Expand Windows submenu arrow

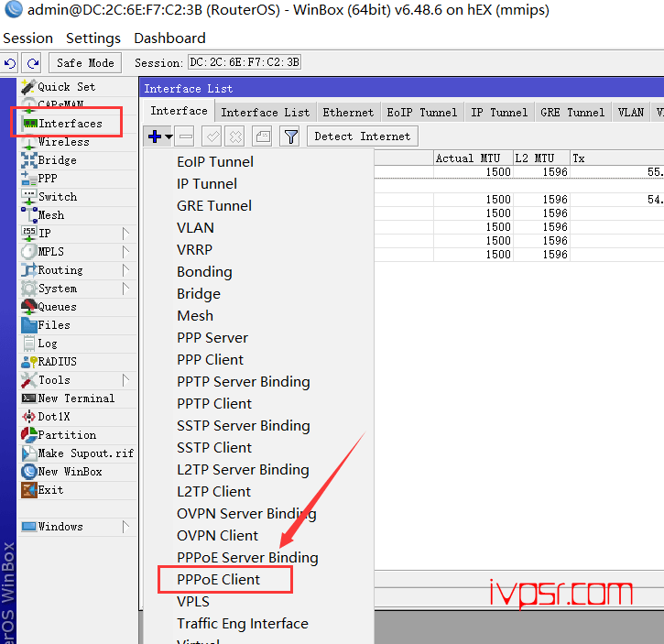point(125,527)
